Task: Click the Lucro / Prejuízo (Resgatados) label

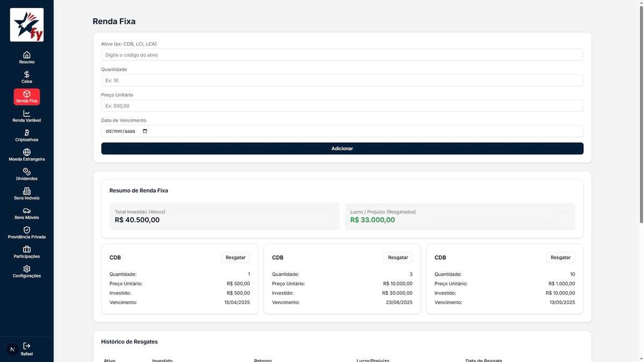Action: coord(383,212)
